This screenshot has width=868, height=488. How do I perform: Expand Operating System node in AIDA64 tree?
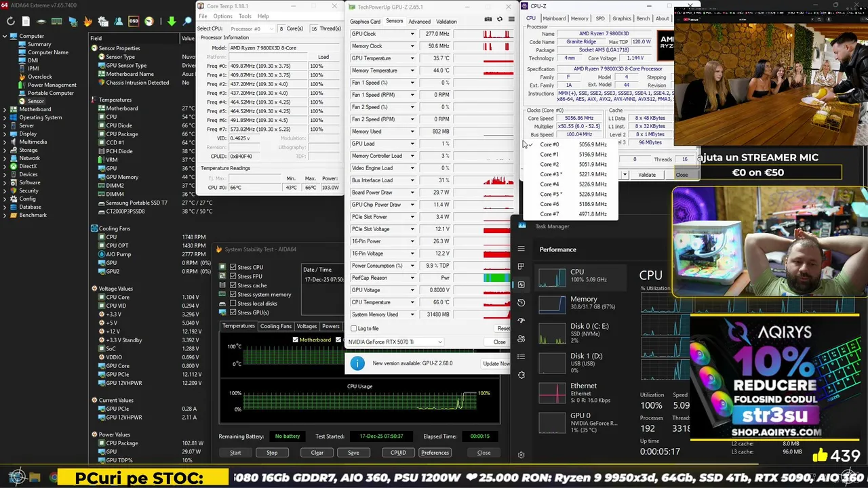point(5,117)
